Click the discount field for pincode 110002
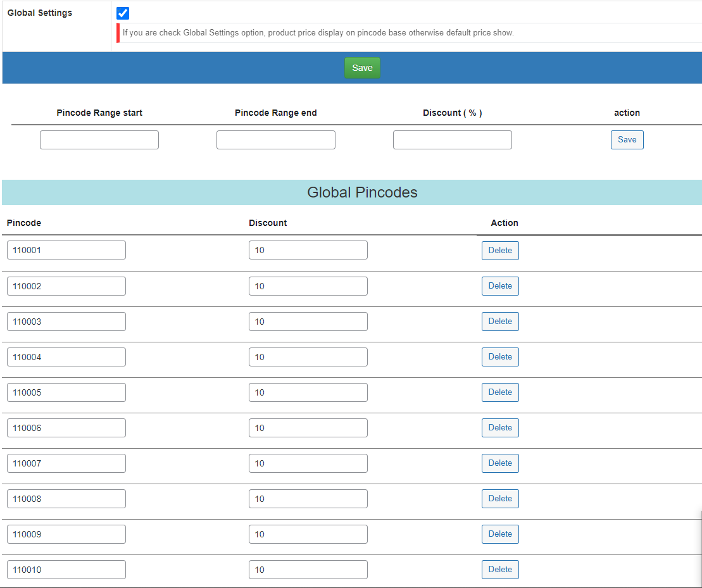 [x=308, y=285]
